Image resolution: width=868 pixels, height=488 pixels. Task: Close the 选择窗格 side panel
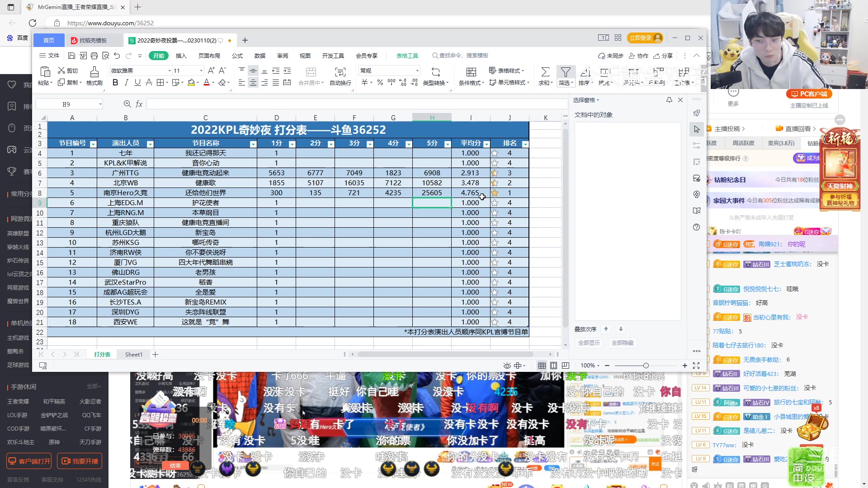coord(680,100)
